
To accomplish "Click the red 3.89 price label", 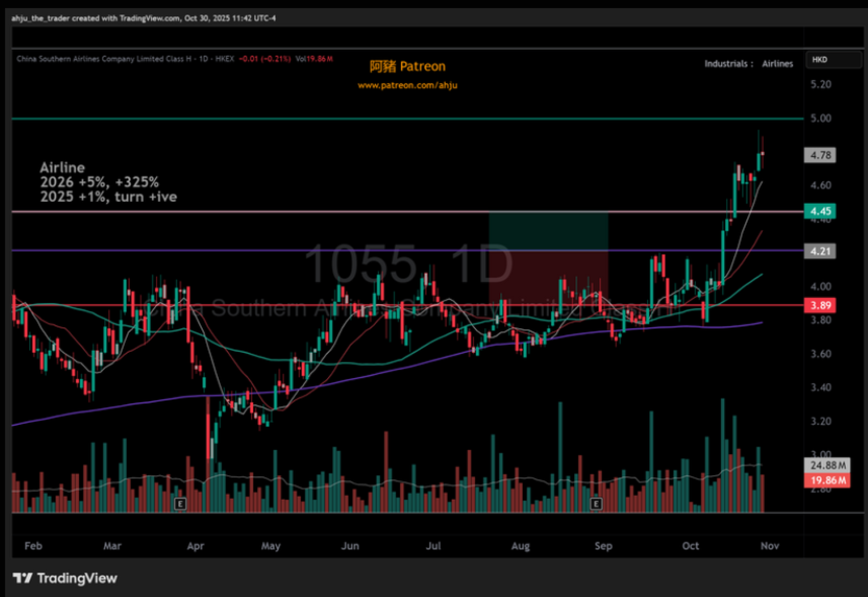I will click(820, 305).
